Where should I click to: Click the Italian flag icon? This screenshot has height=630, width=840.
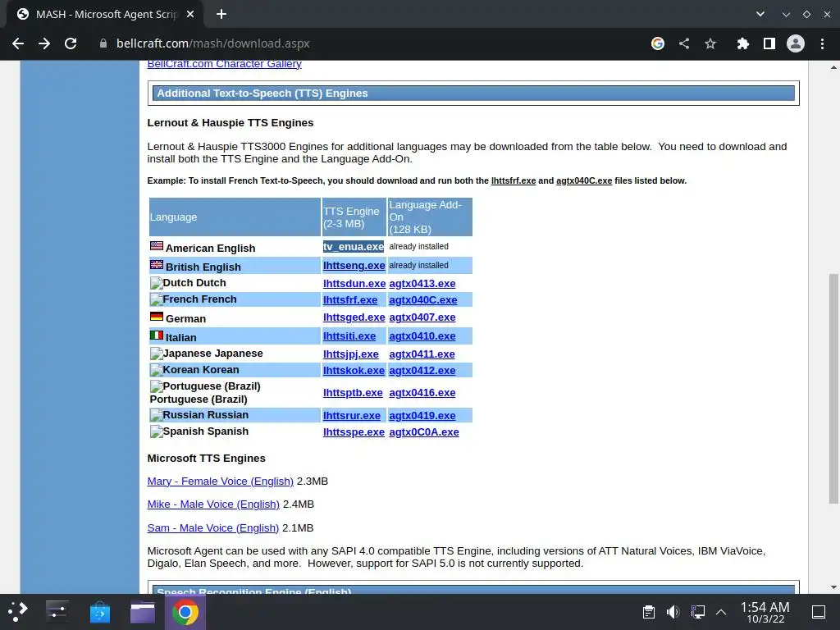tap(157, 336)
